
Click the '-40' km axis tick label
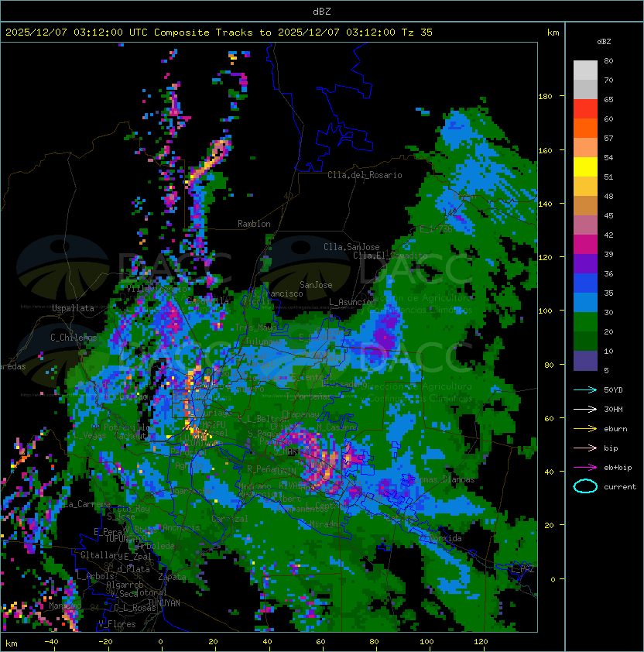point(52,642)
